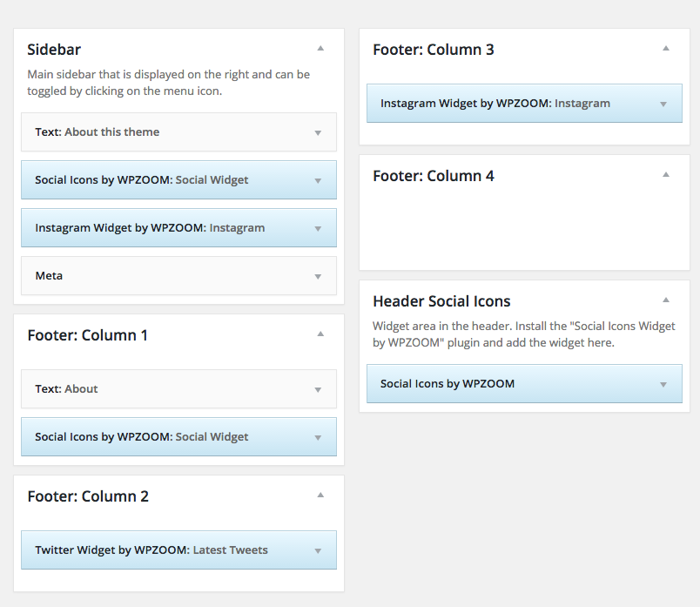This screenshot has height=607, width=700.
Task: Expand Twitter Widget Latest Tweets arrow
Action: click(x=318, y=550)
